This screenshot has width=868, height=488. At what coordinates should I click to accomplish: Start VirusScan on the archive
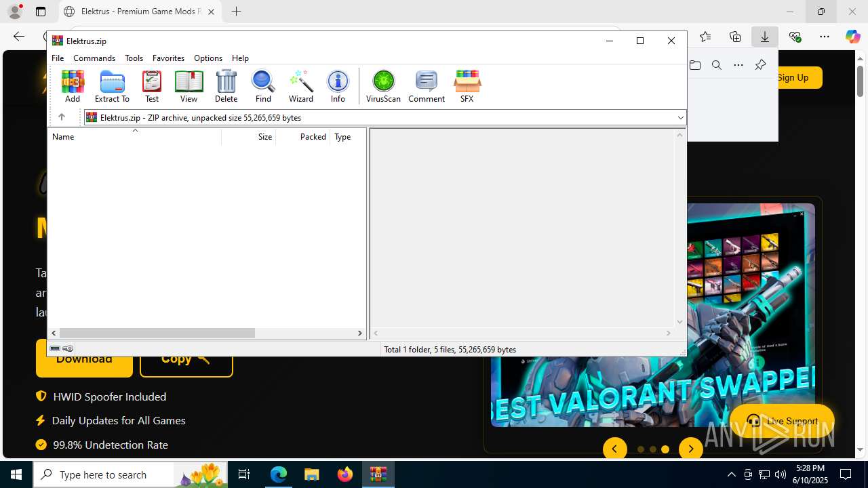383,86
